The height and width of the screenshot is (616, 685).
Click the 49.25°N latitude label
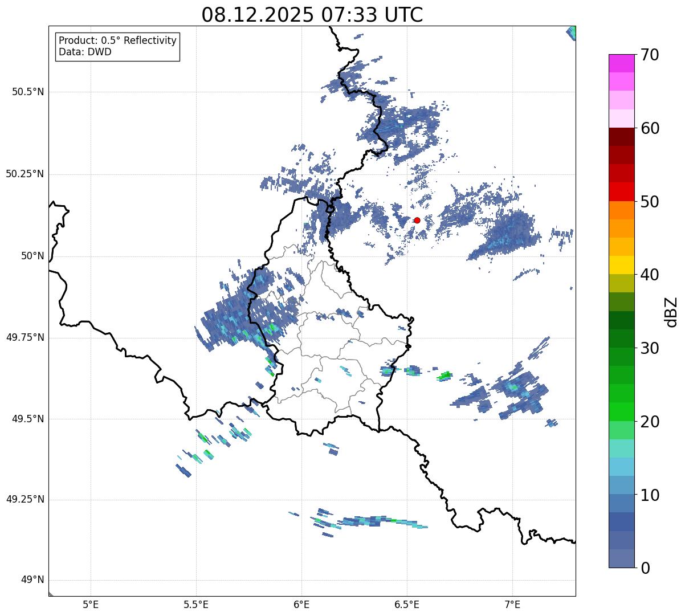tap(25, 499)
